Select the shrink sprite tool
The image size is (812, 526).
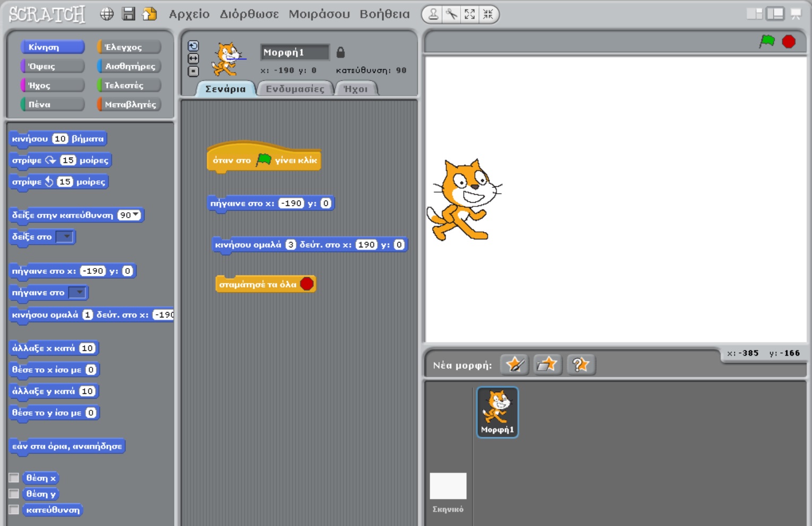coord(488,14)
